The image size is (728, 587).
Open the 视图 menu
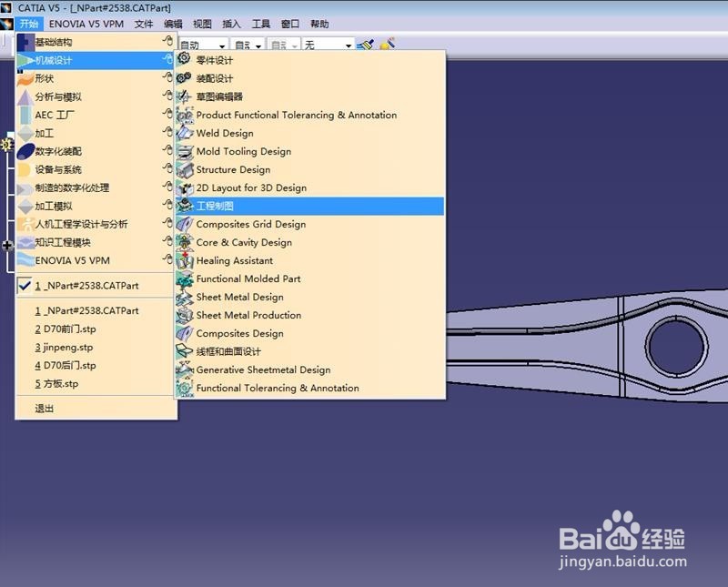pyautogui.click(x=202, y=24)
